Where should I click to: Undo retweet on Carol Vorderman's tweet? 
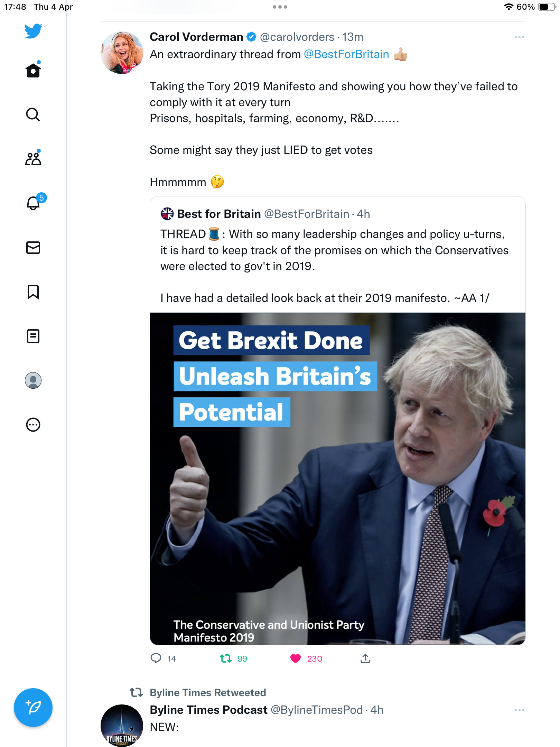226,658
